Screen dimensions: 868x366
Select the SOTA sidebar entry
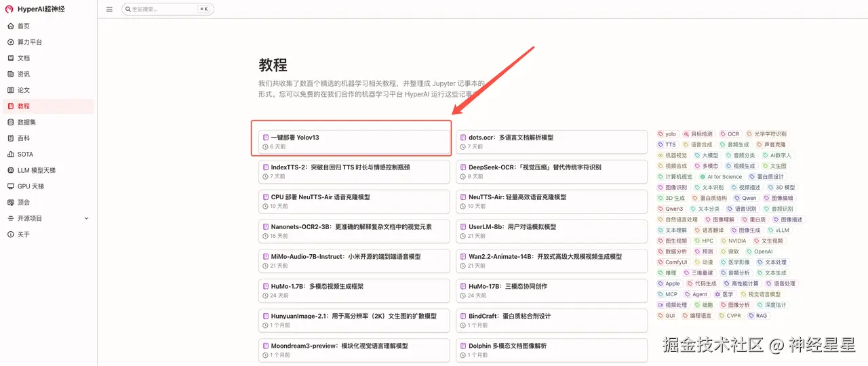[x=49, y=155]
